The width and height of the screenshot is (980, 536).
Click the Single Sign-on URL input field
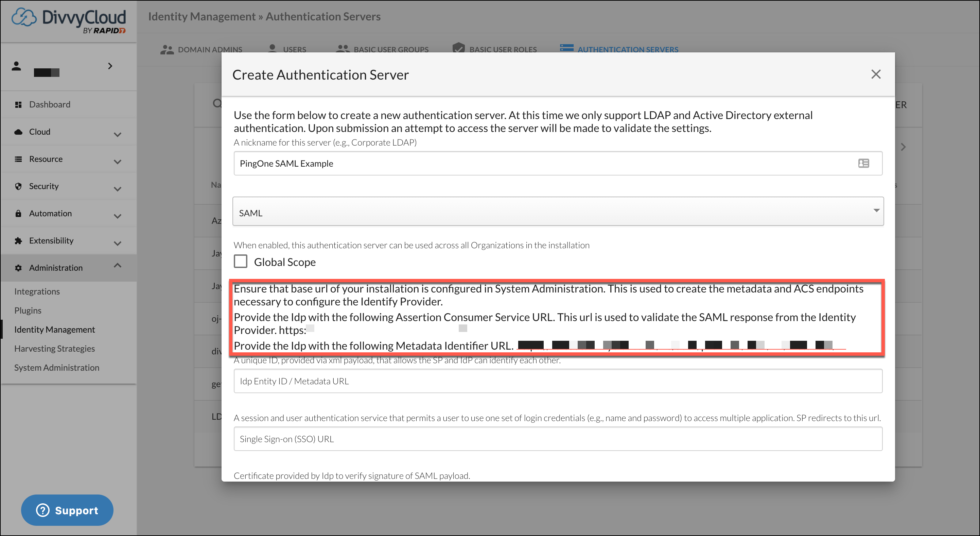(558, 439)
